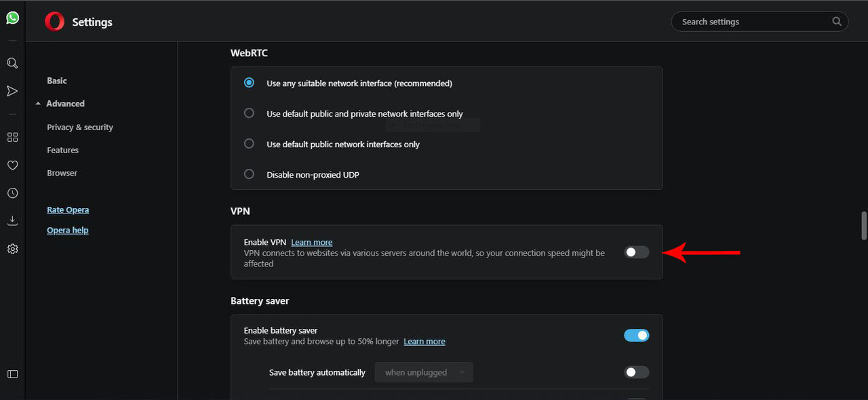Screen dimensions: 868x400
Task: Click the Rate Opera link
Action: coord(68,210)
